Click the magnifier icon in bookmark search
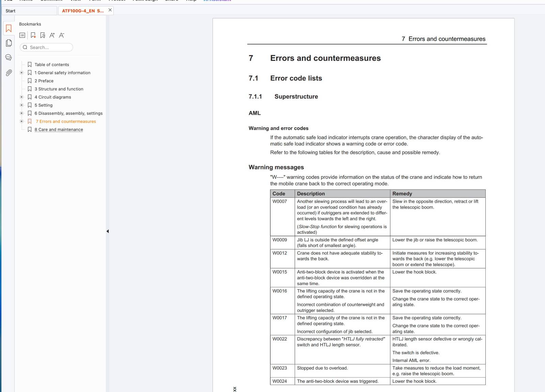 point(25,47)
